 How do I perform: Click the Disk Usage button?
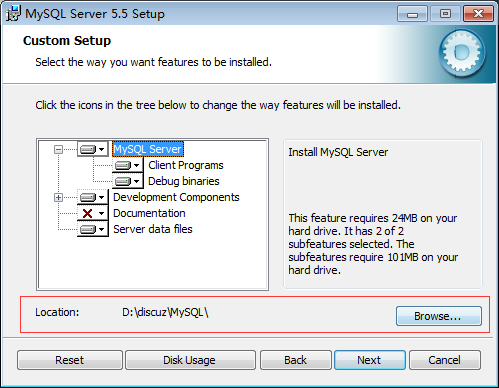190,360
